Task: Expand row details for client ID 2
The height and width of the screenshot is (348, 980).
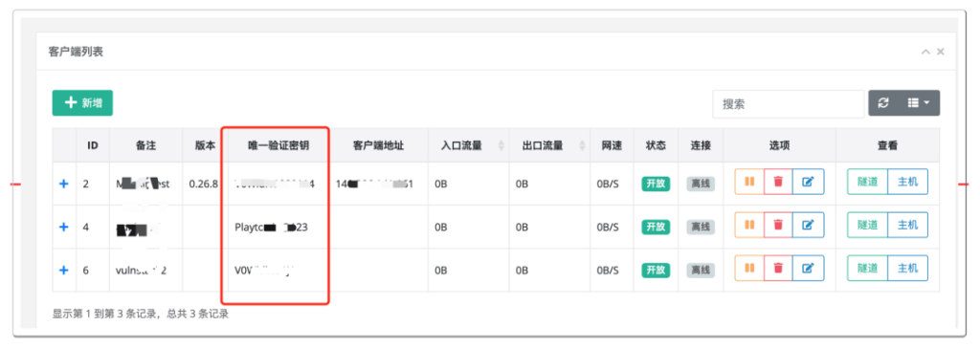Action: click(63, 184)
